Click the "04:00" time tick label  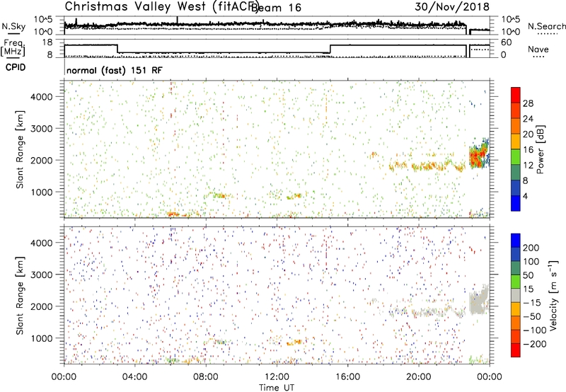[x=134, y=377]
